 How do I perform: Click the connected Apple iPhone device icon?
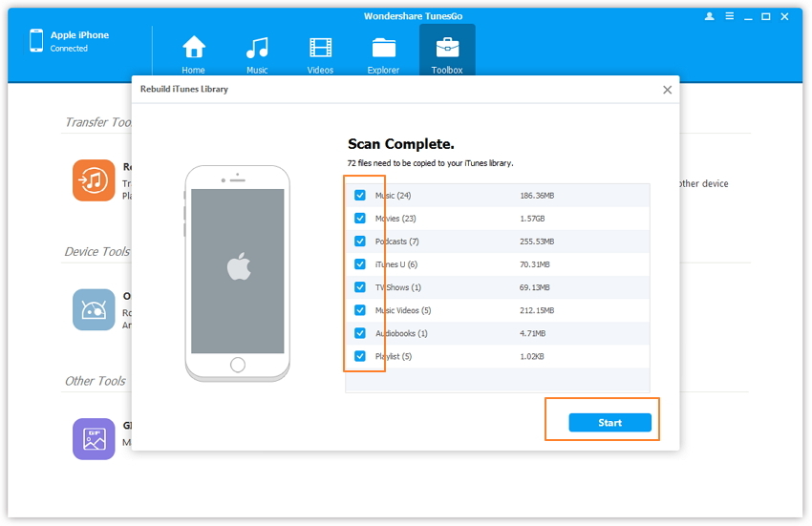tap(36, 41)
